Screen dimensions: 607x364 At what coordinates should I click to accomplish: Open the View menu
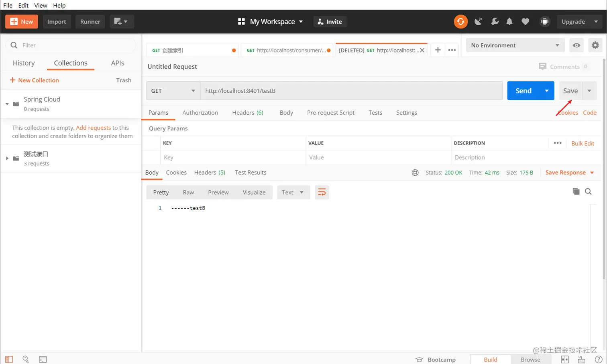pos(41,5)
